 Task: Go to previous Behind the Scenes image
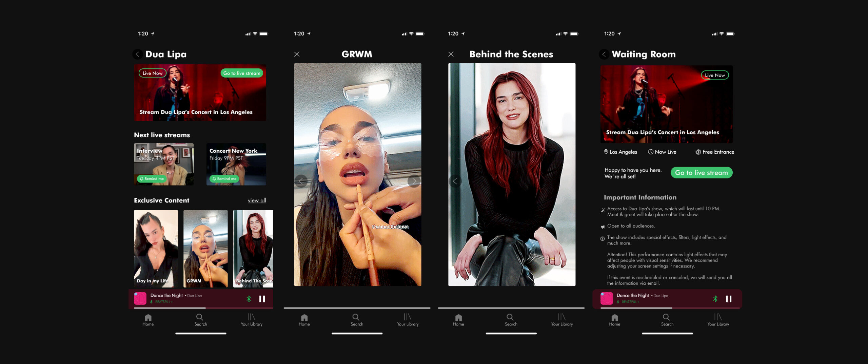(x=455, y=181)
